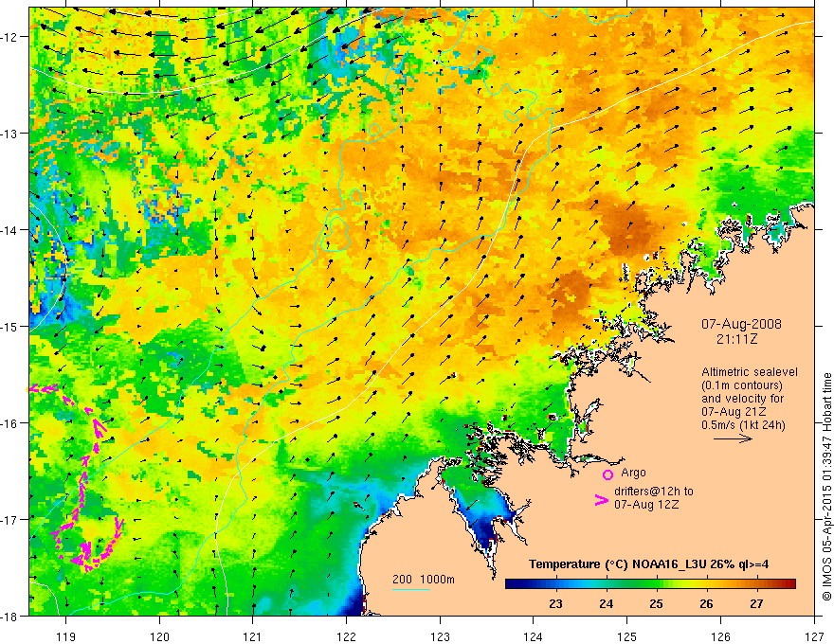Click the "Temperature (°C) NOAA16_L3U" color bar title
834x644 pixels.
[x=618, y=564]
